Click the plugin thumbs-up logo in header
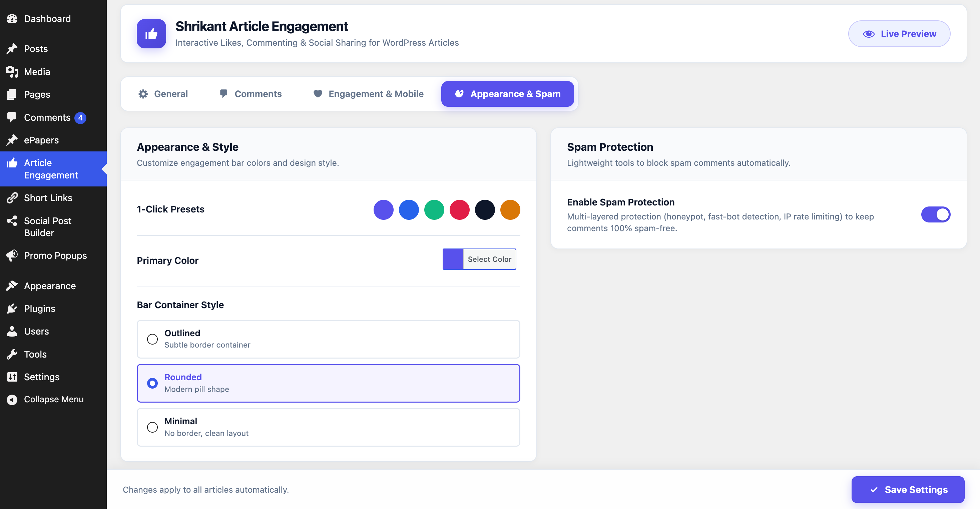980x509 pixels. (151, 34)
